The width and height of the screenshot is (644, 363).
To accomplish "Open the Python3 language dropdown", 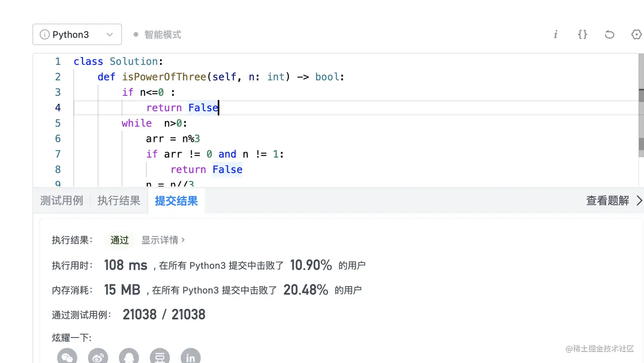I will tap(77, 35).
